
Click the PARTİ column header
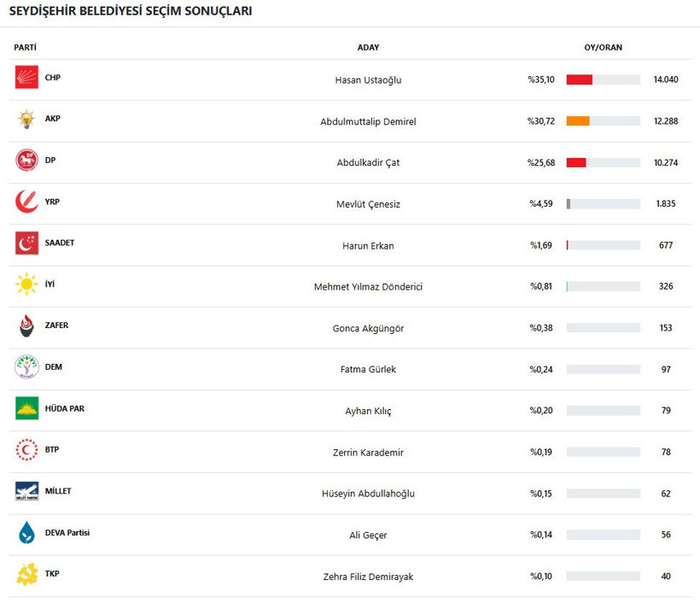point(25,47)
